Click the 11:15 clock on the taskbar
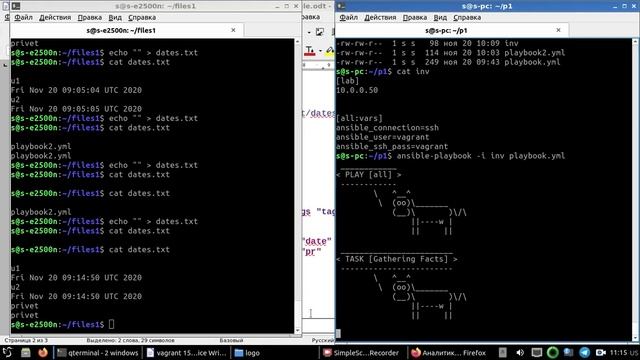Viewport: 640px width, 360px height. pyautogui.click(x=619, y=353)
